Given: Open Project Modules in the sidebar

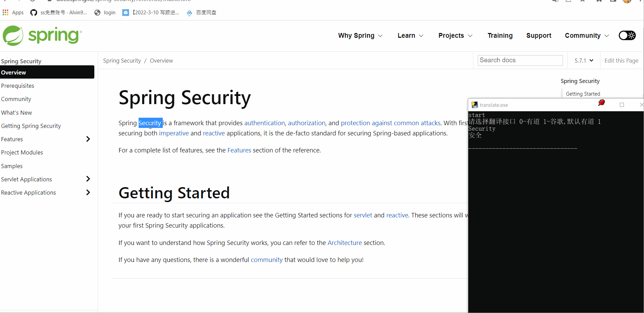Looking at the screenshot, I should [22, 152].
